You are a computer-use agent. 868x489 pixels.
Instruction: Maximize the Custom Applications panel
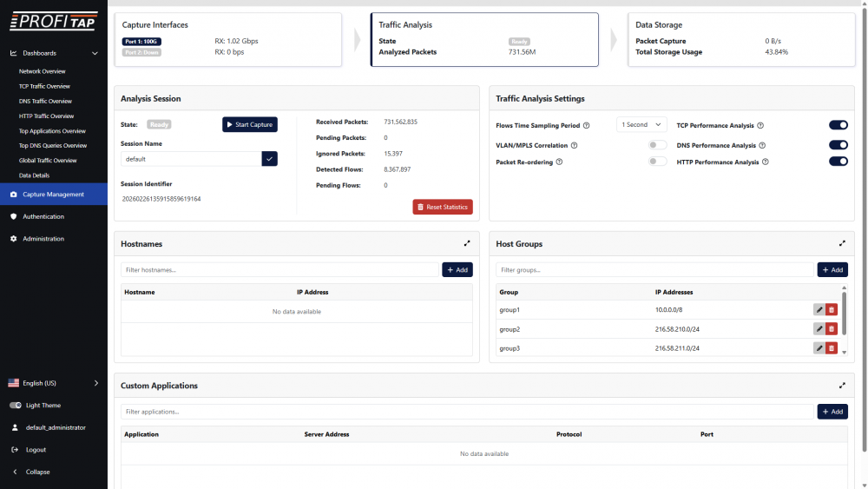tap(842, 386)
